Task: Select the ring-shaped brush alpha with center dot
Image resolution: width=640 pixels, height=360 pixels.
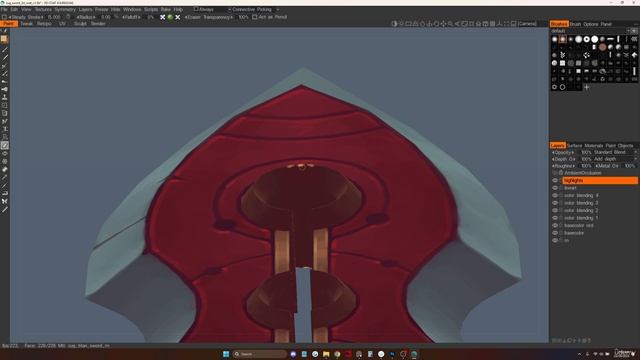Action: click(587, 39)
